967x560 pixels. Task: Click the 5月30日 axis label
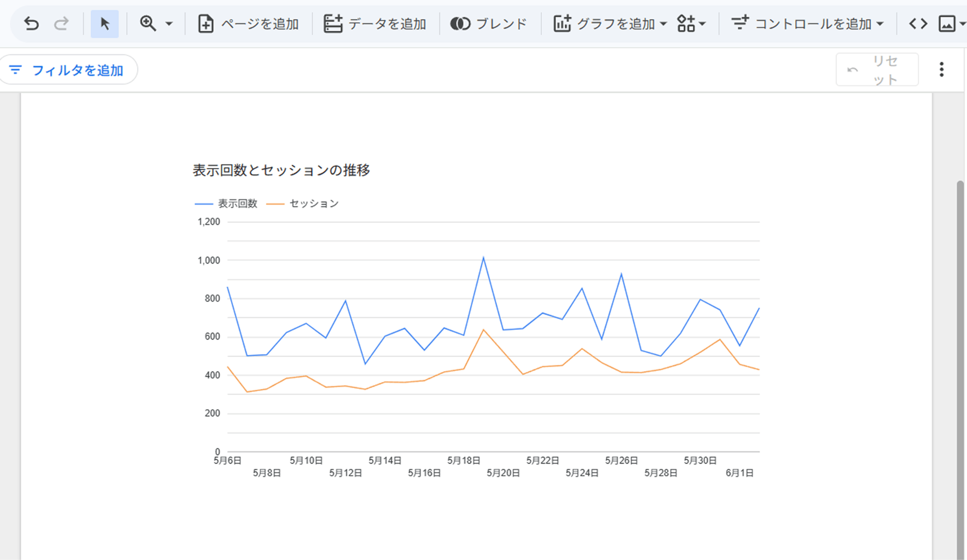coord(700,460)
